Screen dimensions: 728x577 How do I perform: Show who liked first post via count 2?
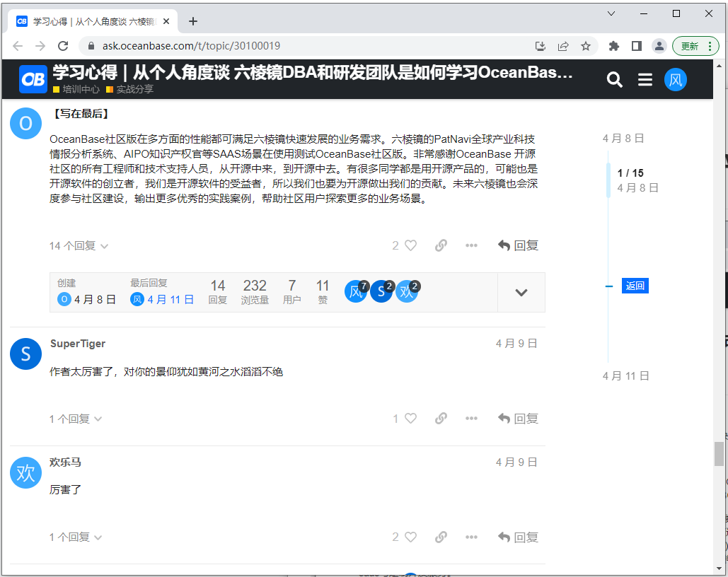(x=395, y=245)
